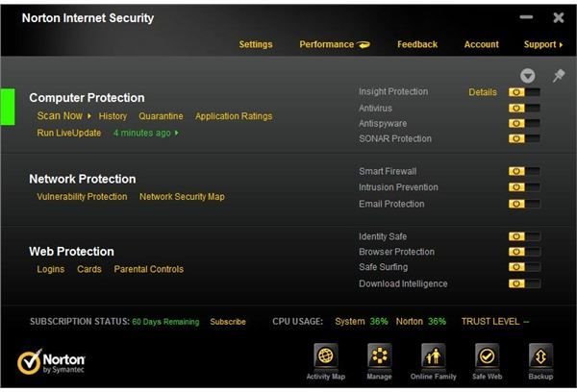Image resolution: width=577 pixels, height=392 pixels.
Task: Click the Manage icon
Action: click(380, 355)
